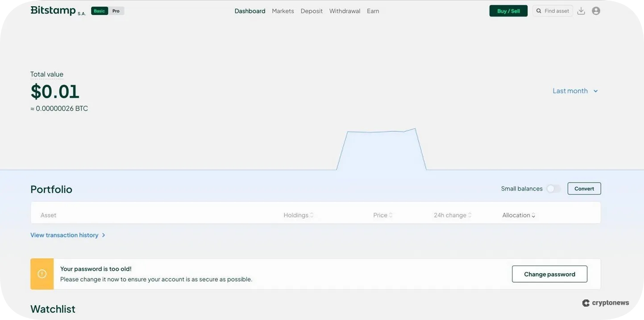Switch to the Pro account mode

coord(115,10)
